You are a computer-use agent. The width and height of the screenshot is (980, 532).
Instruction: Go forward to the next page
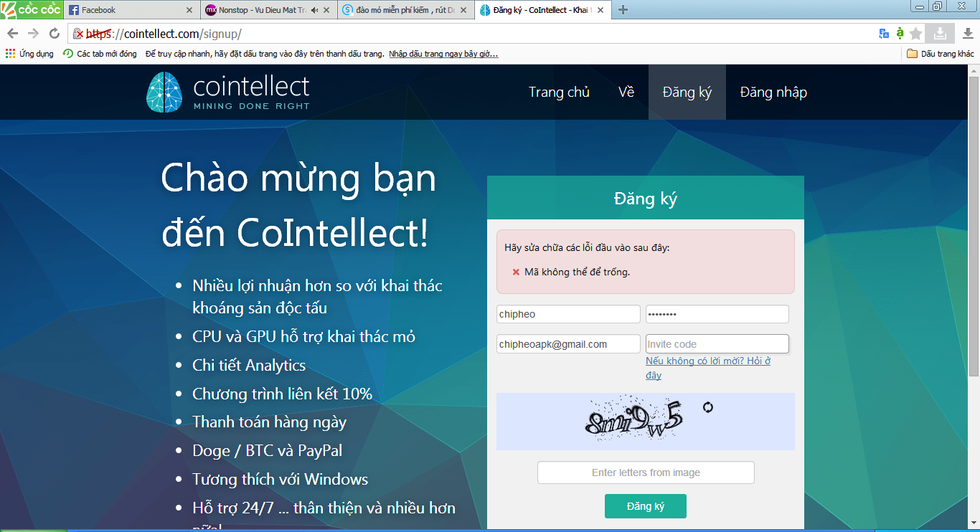point(33,34)
